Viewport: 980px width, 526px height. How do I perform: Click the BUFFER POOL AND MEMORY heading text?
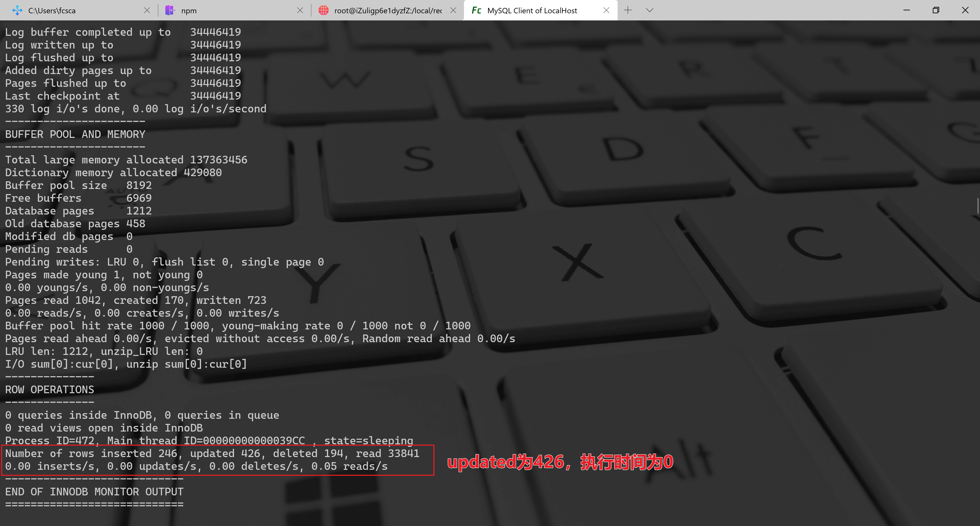click(x=75, y=134)
